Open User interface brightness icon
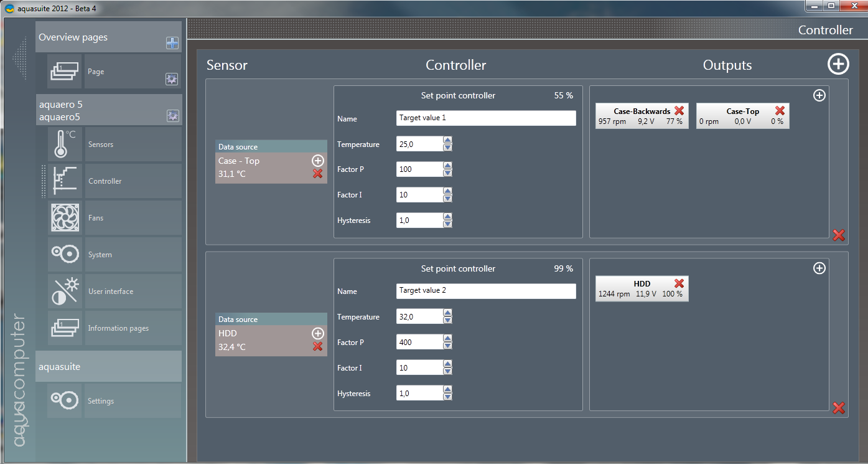 pos(65,291)
